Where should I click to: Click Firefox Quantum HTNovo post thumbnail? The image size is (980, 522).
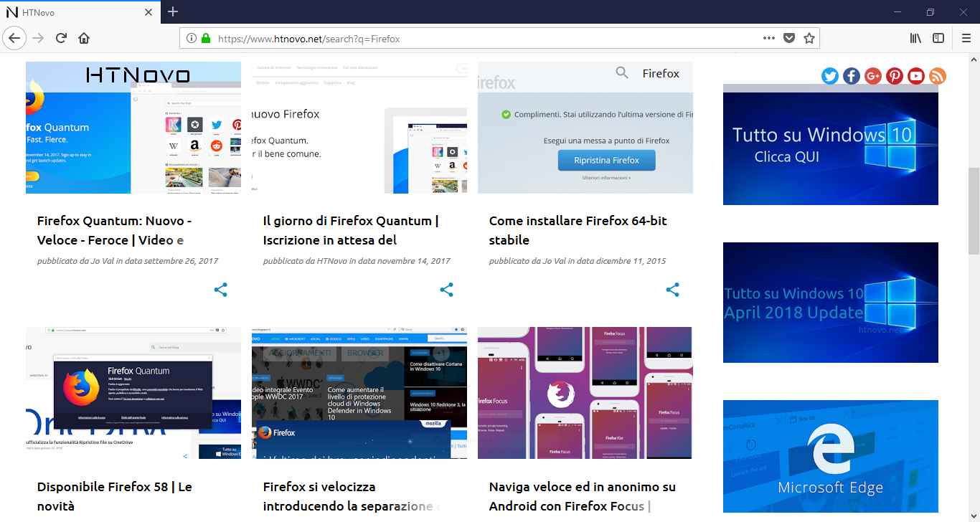[x=133, y=128]
